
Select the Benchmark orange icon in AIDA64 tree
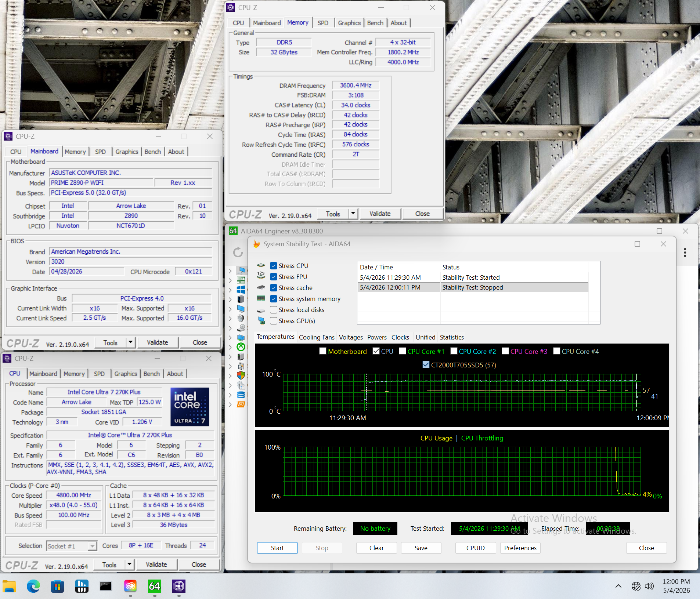241,404
